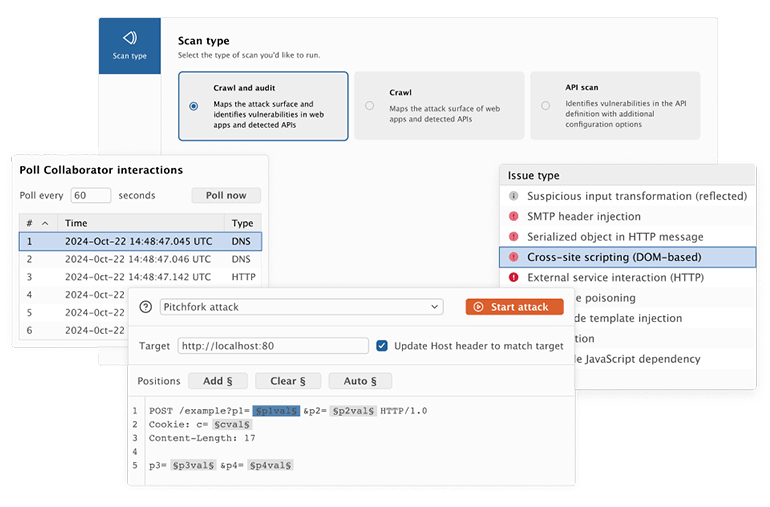Viewport: 770px width, 507px height.
Task: Click the red icon beside Cross-site scripting (DOM-based)
Action: (514, 257)
